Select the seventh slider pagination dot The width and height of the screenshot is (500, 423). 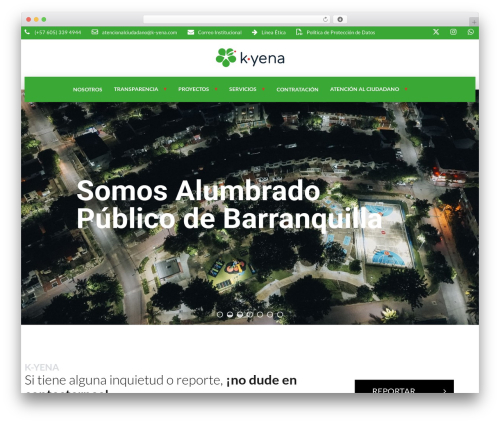[x=280, y=314]
